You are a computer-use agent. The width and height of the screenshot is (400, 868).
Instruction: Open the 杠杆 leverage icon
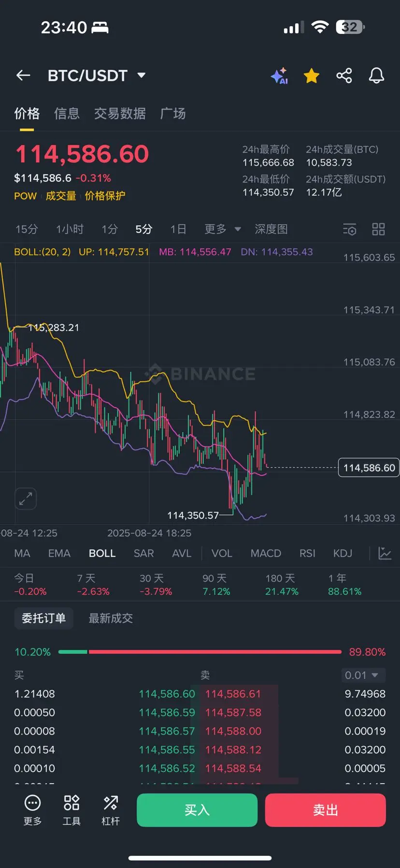(111, 810)
